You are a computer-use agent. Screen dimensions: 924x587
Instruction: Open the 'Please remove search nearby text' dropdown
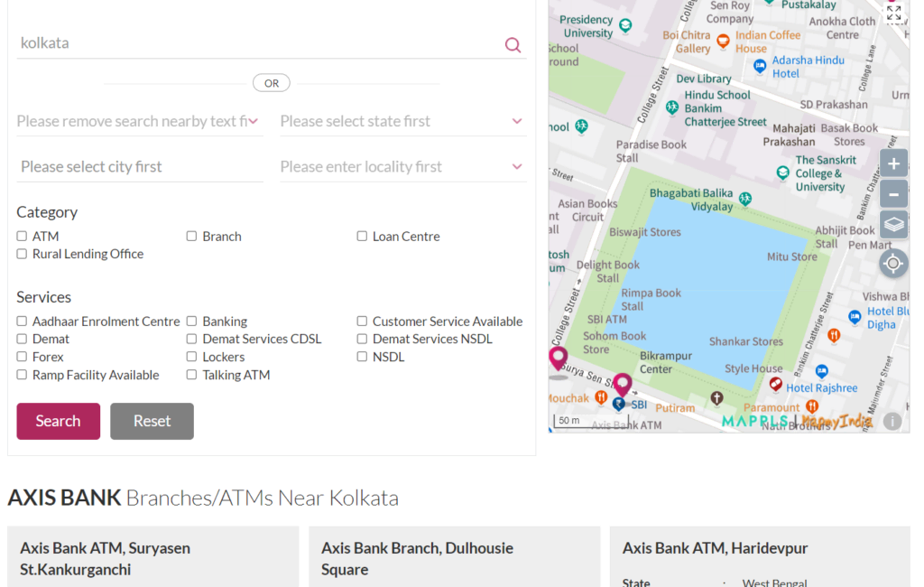pyautogui.click(x=140, y=121)
